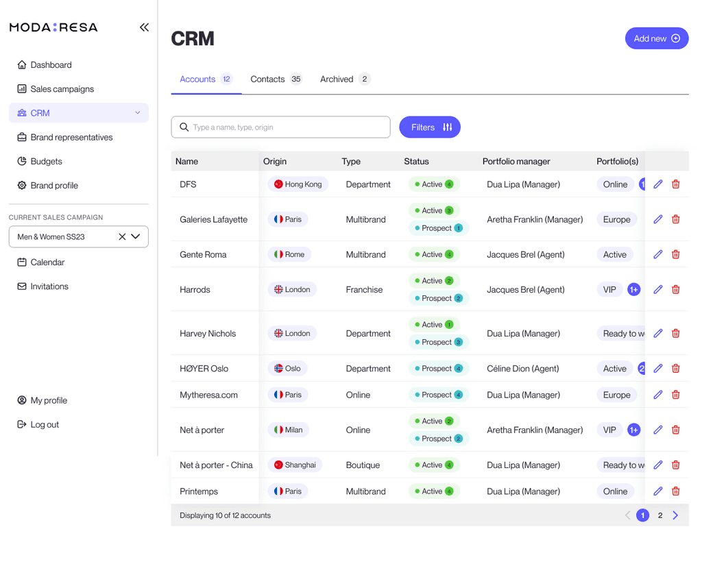The height and width of the screenshot is (588, 702).
Task: Edit Mytheresa.com account pencil icon
Action: coord(657,395)
